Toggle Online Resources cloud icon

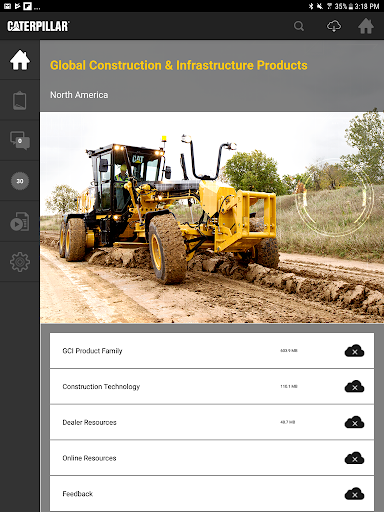(354, 458)
